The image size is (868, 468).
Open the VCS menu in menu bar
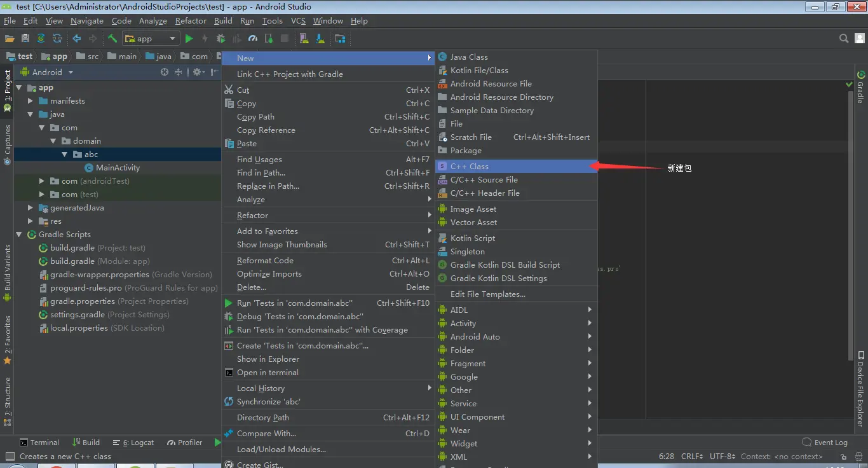298,21
